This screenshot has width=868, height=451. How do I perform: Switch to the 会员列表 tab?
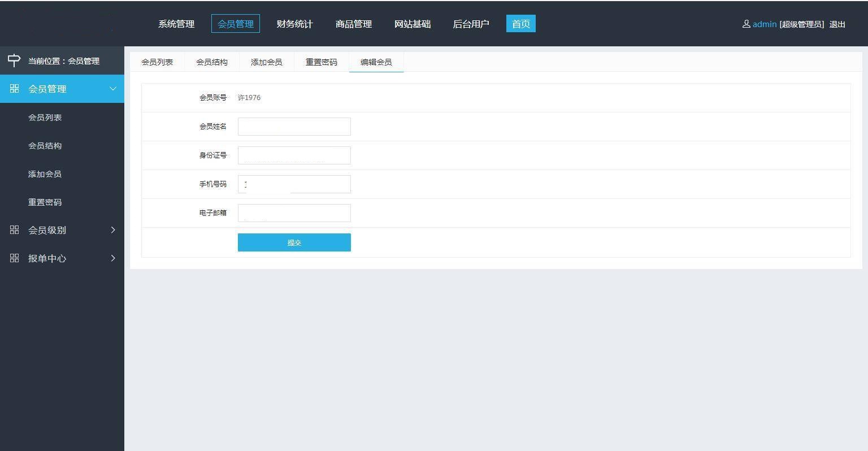pos(157,62)
